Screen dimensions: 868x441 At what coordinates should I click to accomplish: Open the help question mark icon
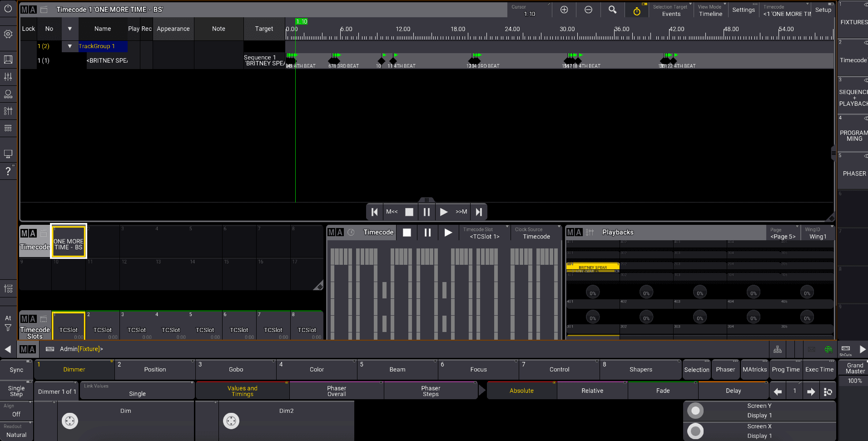(x=8, y=171)
